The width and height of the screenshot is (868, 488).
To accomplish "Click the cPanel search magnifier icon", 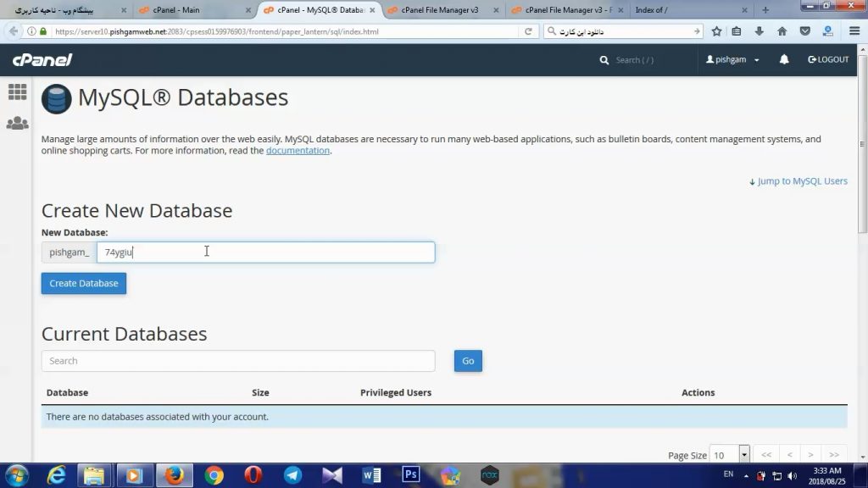I will tap(604, 60).
